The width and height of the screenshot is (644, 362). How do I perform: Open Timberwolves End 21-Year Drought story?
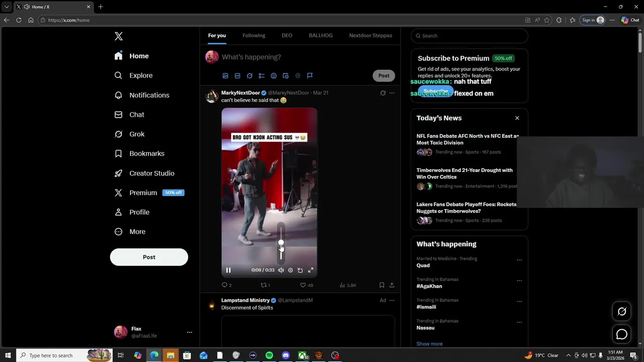tap(464, 173)
